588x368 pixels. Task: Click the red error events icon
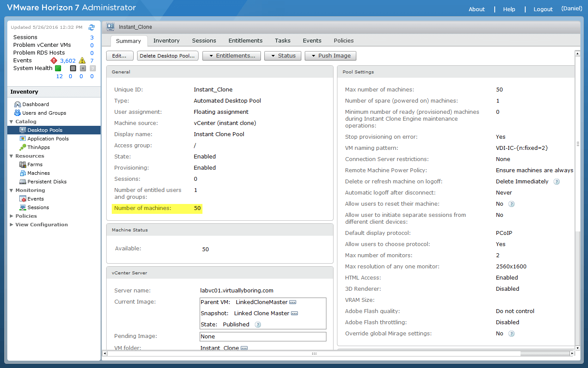54,61
